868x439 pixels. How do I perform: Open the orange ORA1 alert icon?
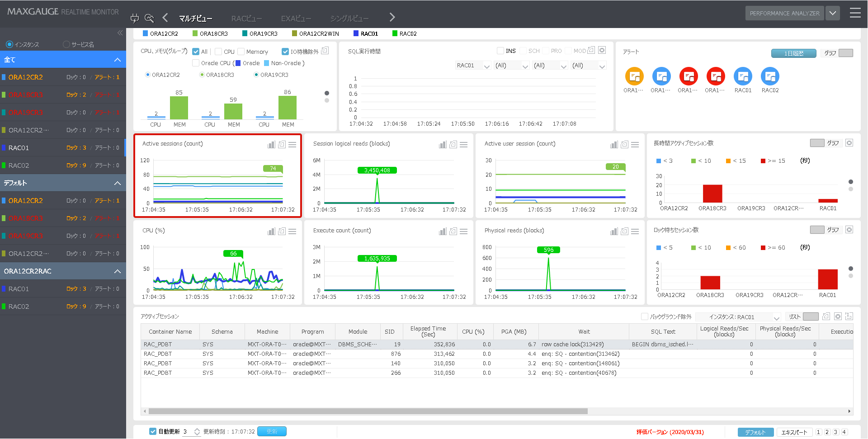tap(634, 76)
